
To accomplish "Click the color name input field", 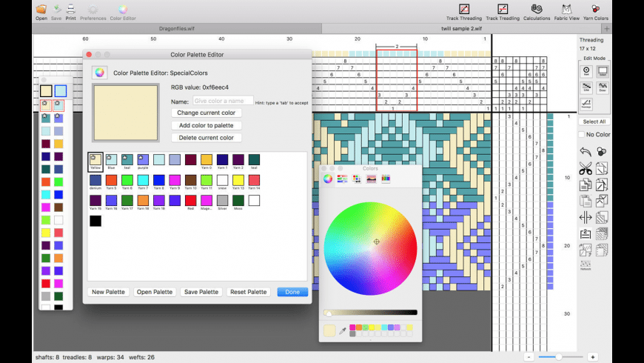I will (x=223, y=101).
